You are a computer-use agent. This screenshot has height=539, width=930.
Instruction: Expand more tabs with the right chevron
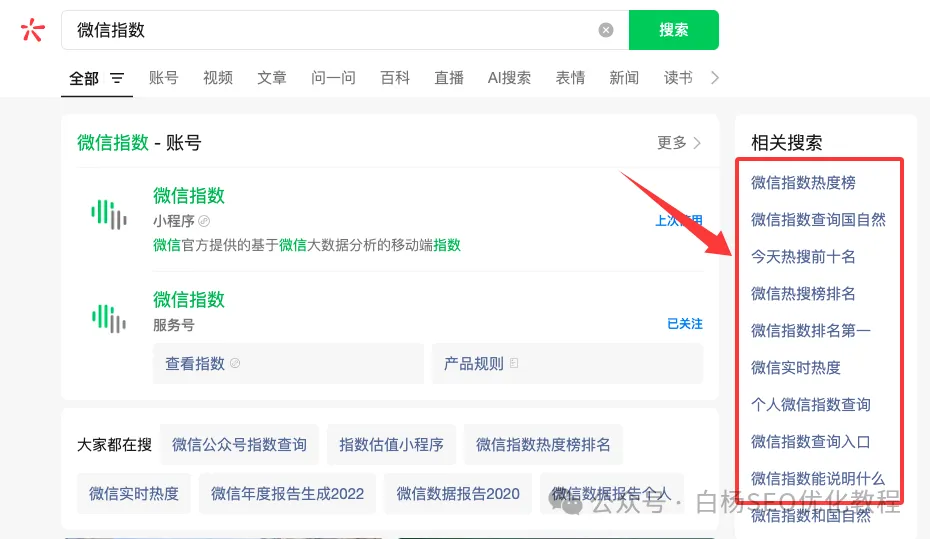pos(715,78)
